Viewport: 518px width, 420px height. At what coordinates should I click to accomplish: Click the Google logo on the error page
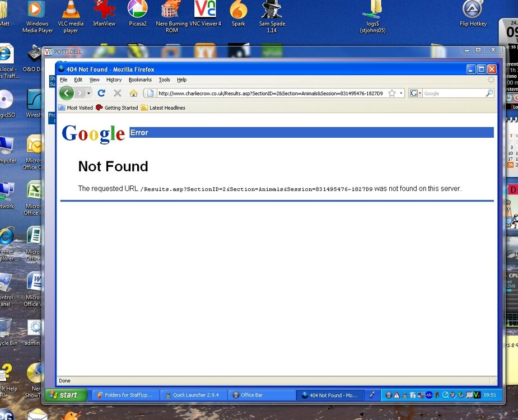click(x=93, y=134)
